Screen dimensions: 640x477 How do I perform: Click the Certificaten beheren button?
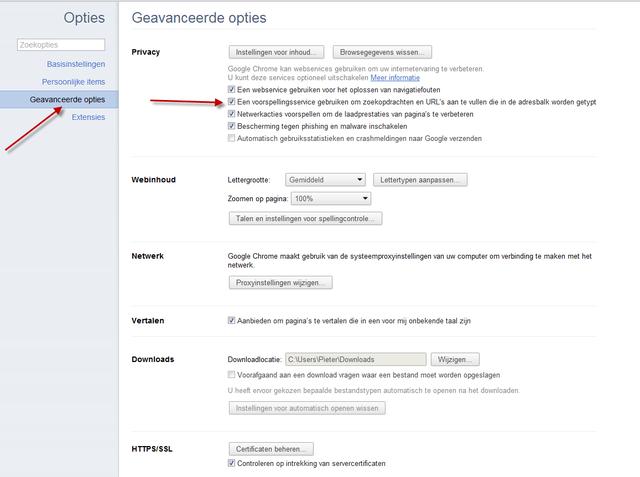click(x=271, y=449)
